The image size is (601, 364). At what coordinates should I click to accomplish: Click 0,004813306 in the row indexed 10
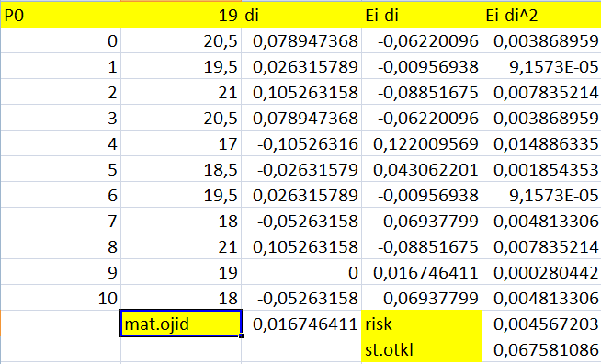point(541,298)
